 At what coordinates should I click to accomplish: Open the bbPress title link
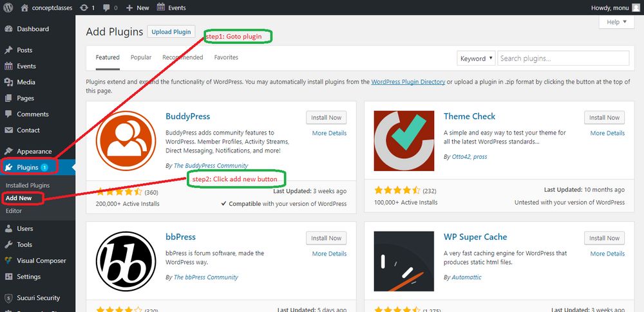coord(180,237)
